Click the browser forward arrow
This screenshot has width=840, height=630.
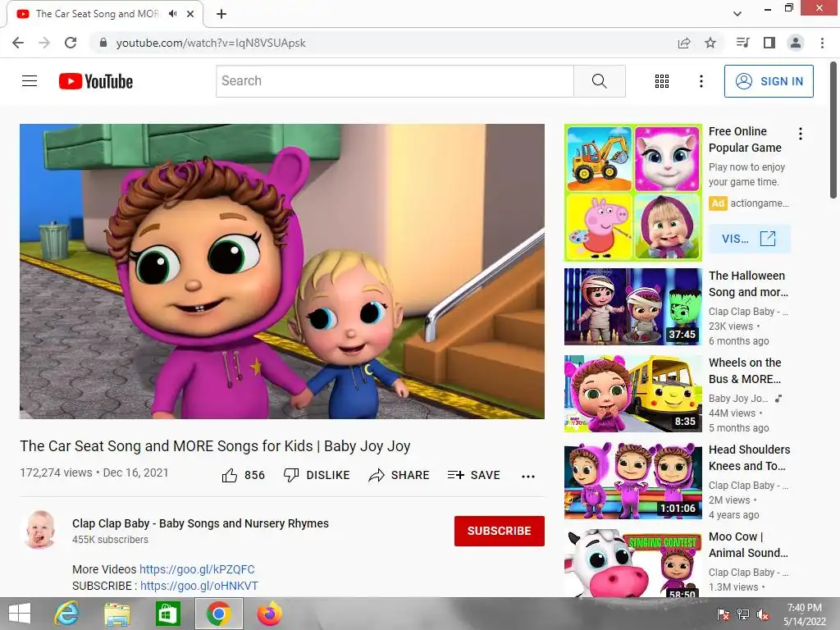tap(44, 43)
